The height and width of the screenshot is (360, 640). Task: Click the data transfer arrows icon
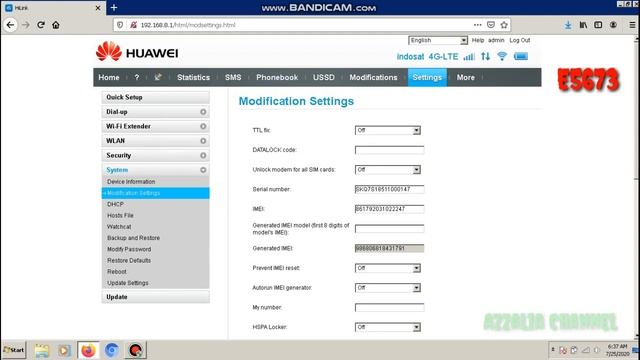click(485, 56)
